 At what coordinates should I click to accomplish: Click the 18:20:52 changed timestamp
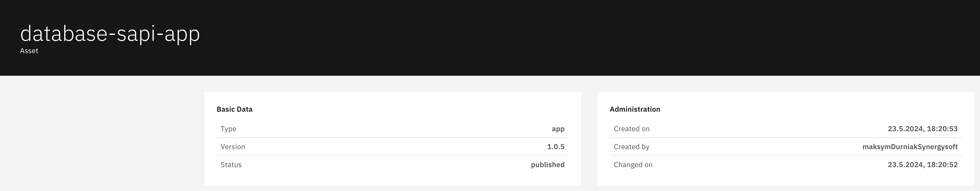tap(922, 165)
